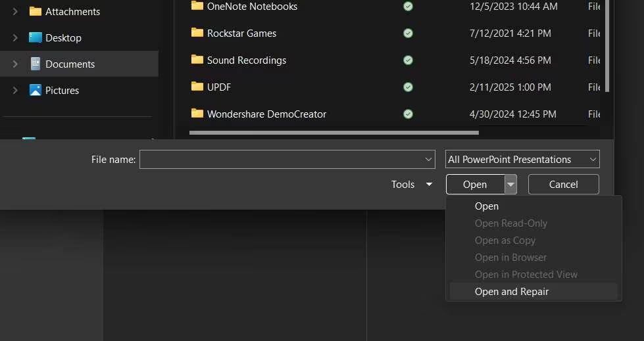Select Desktop label in navigation pane
This screenshot has height=341, width=644.
coord(63,37)
